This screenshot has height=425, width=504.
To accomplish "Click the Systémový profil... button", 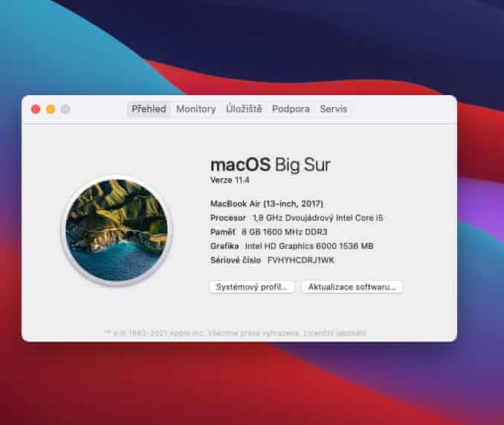I will point(252,287).
